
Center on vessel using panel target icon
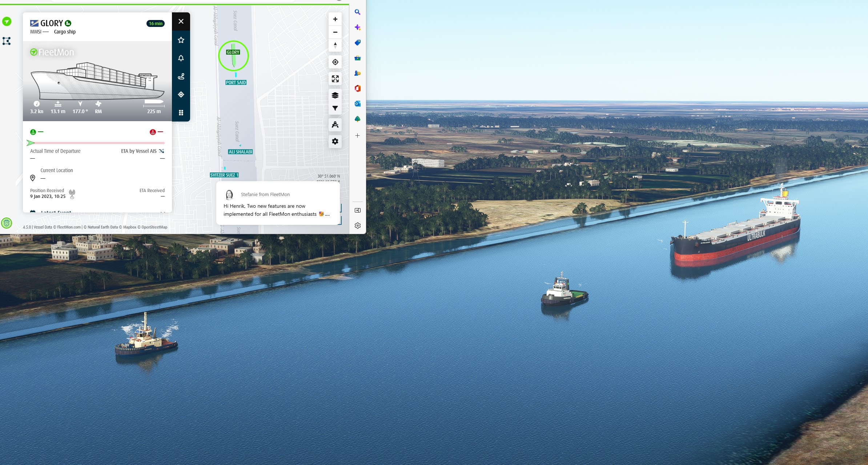181,95
